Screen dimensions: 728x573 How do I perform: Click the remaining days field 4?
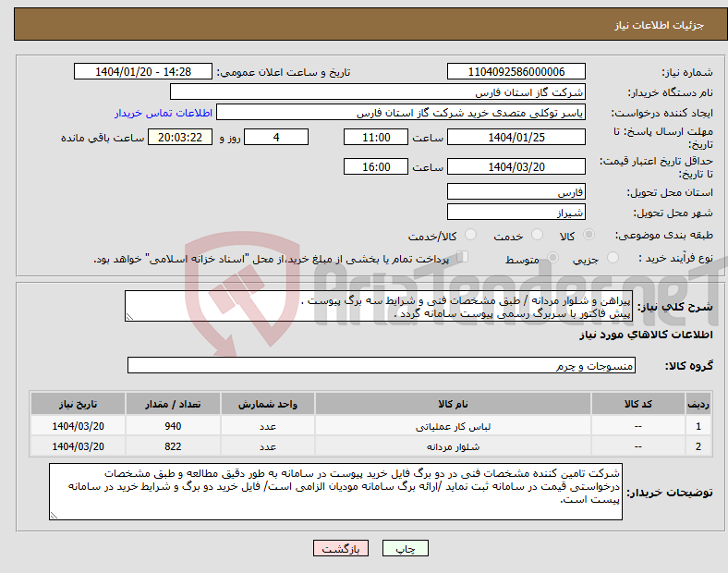click(x=276, y=137)
